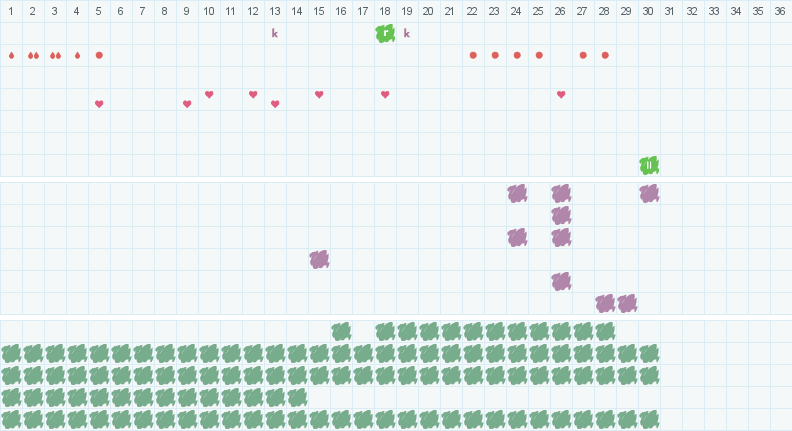The width and height of the screenshot is (792, 431).
Task: Select day number 20 header cell
Action: [428, 11]
